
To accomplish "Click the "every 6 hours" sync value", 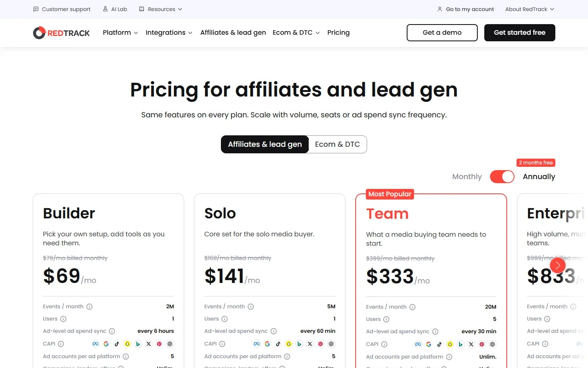I will click(156, 331).
